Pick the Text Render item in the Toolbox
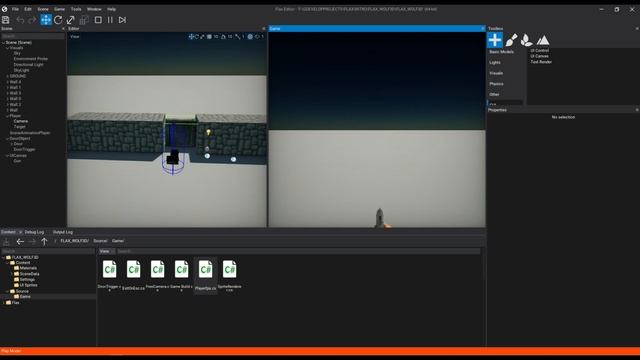This screenshot has height=360, width=640. tap(541, 62)
